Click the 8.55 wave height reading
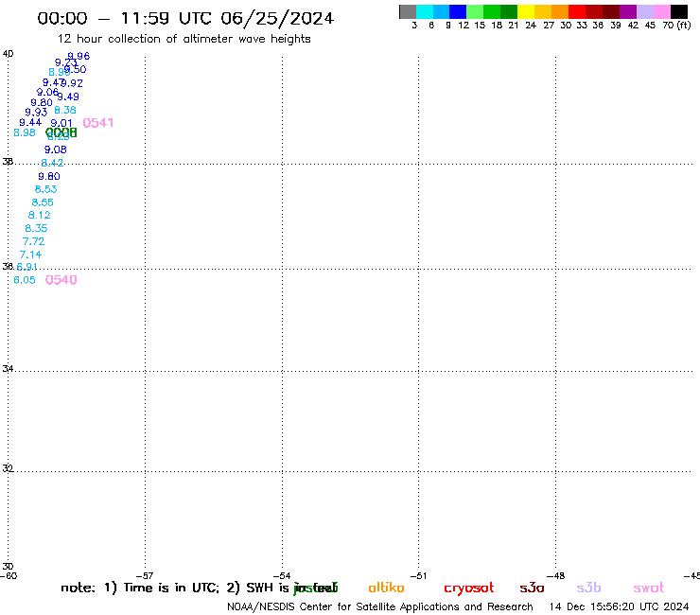This screenshot has height=615, width=700. (43, 202)
